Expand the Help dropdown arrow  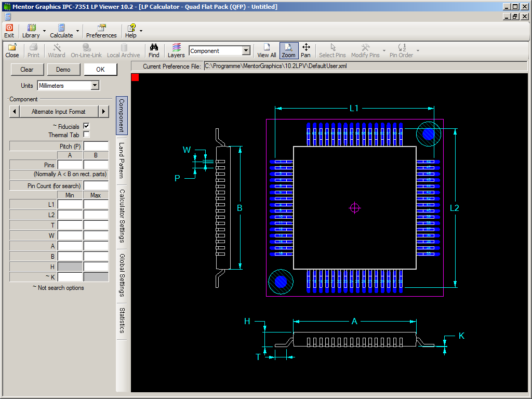pyautogui.click(x=141, y=31)
